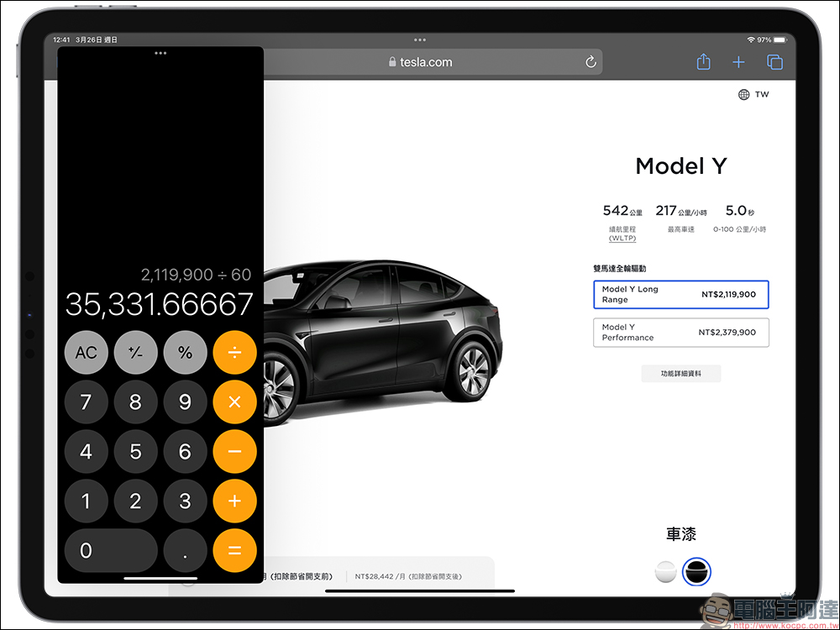Tap the tesla.com address bar

coord(421,62)
